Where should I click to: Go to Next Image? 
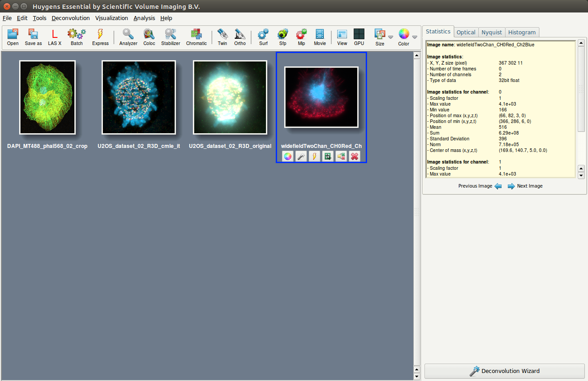pos(525,186)
